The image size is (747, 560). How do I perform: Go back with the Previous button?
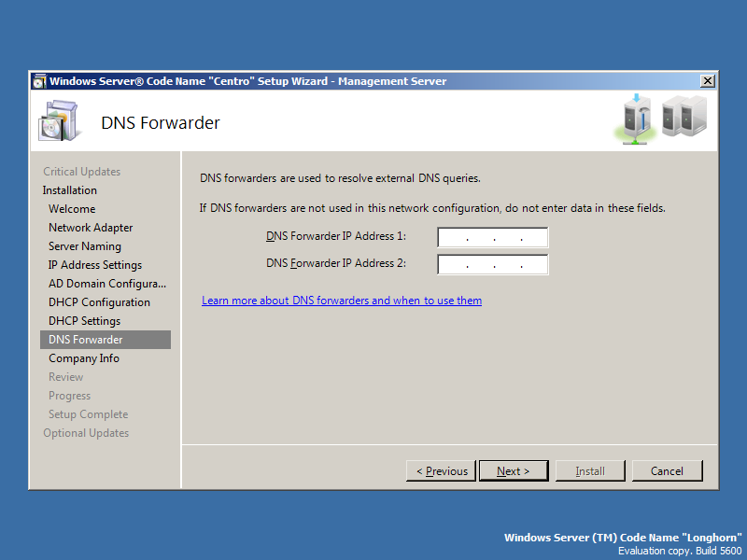[441, 471]
